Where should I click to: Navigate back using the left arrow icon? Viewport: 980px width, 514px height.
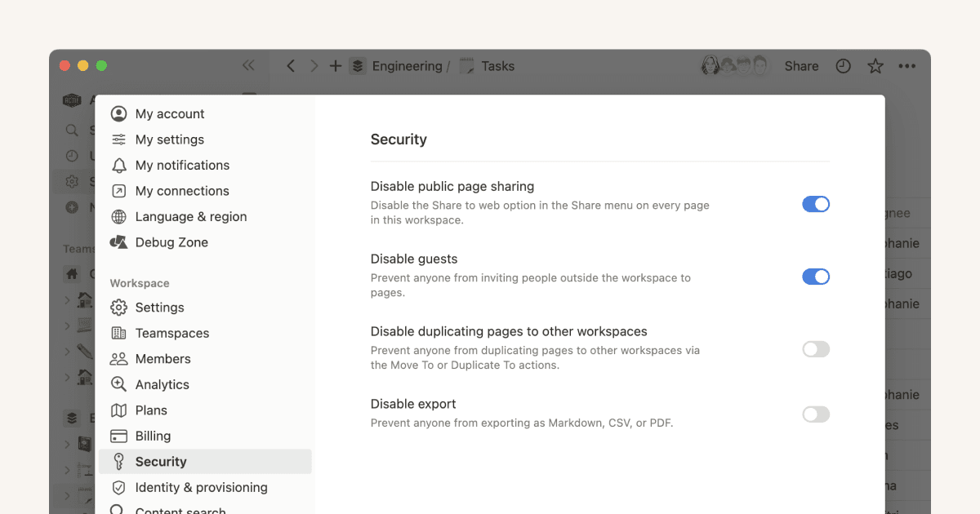(291, 66)
